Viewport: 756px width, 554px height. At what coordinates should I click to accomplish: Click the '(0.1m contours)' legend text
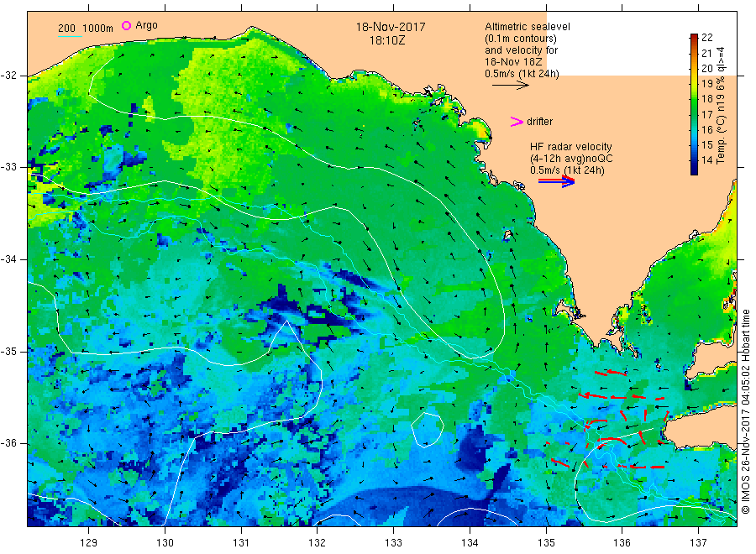(521, 39)
